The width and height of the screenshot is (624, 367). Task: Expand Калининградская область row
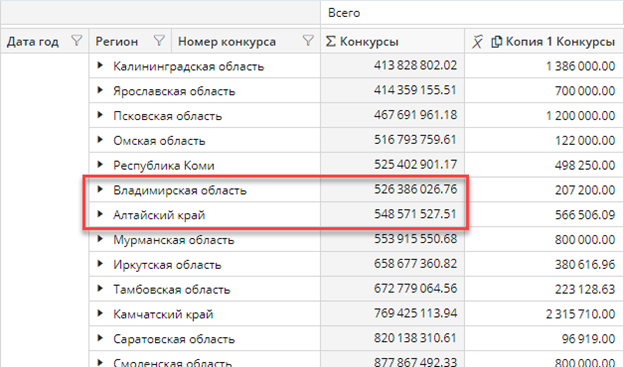[100, 65]
